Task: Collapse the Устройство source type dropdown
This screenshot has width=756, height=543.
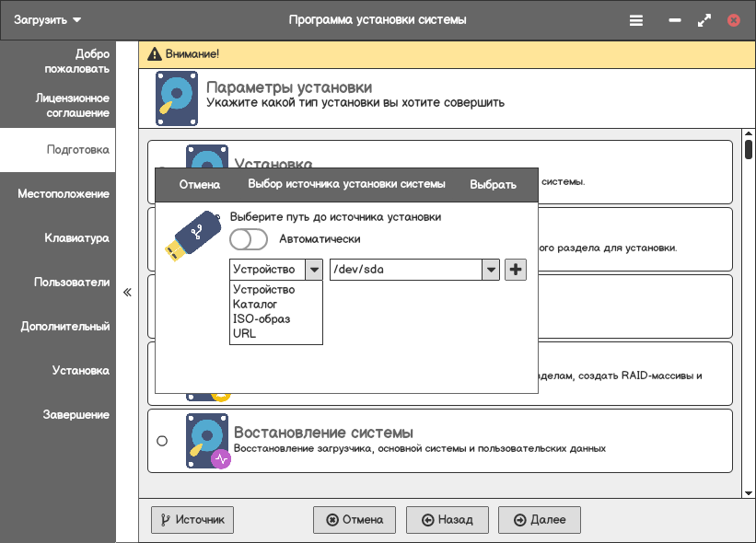Action: [314, 270]
